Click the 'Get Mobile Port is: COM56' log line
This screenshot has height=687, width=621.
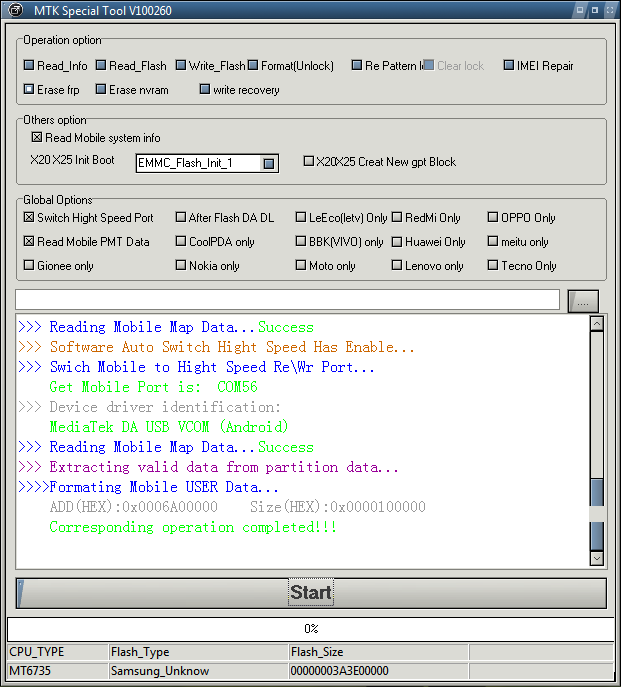point(153,387)
